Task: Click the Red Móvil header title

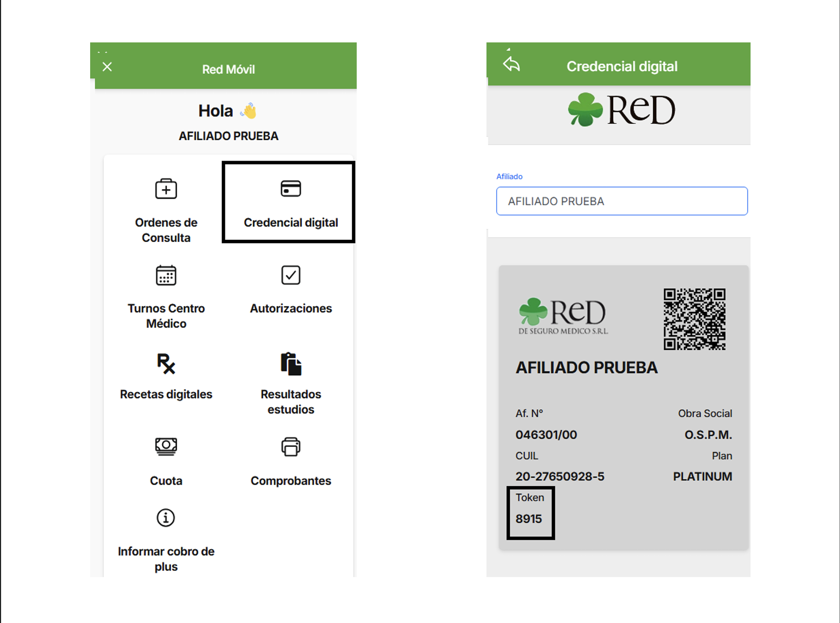Action: click(229, 69)
